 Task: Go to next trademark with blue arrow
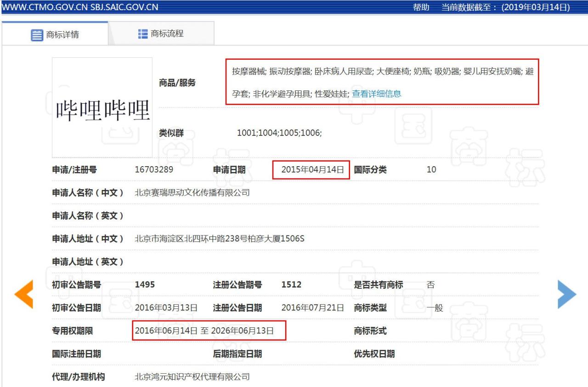[566, 294]
